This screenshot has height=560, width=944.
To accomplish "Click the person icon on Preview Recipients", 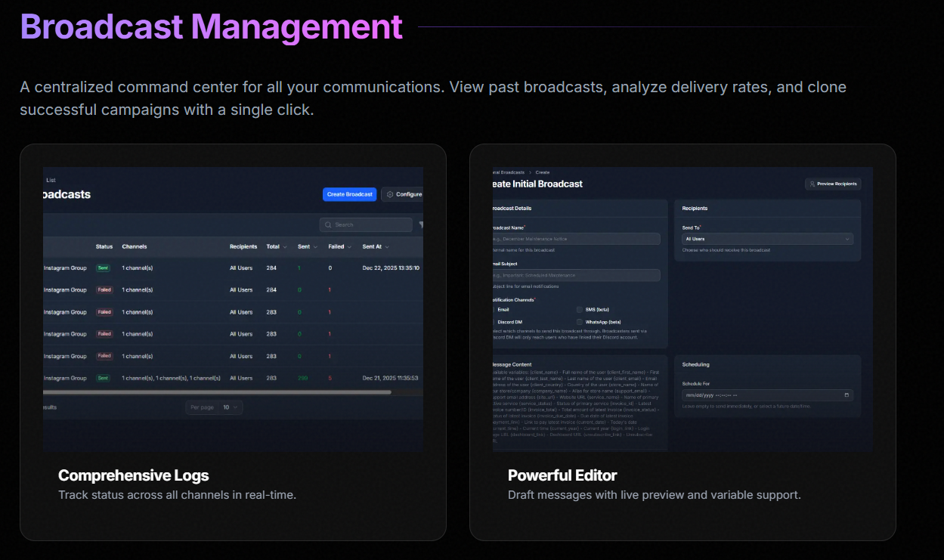I will (x=812, y=184).
